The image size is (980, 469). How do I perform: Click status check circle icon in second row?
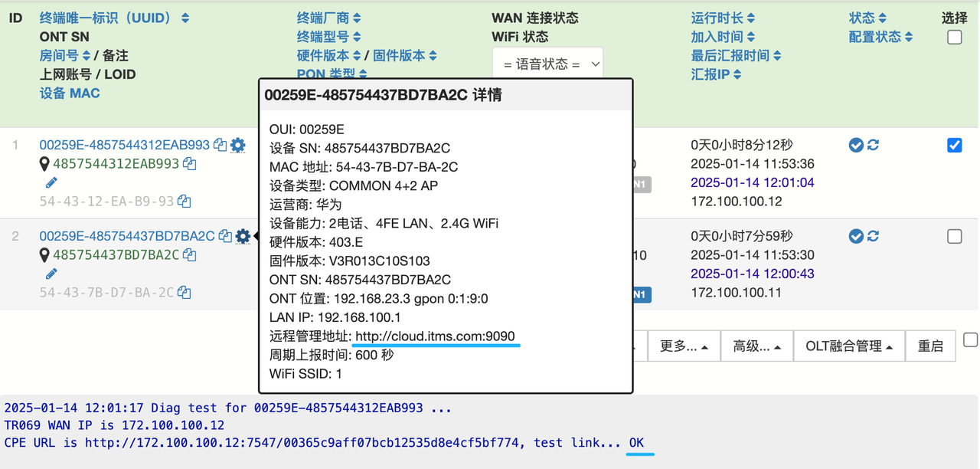click(x=856, y=236)
